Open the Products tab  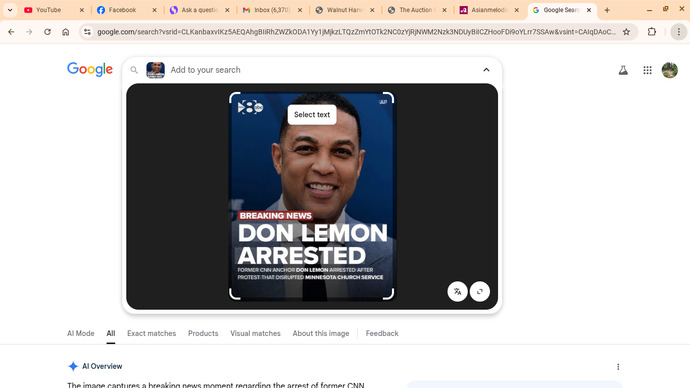pos(203,333)
